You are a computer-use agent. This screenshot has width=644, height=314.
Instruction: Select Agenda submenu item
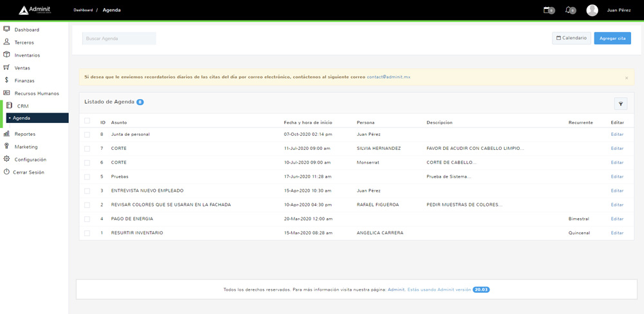(21, 118)
